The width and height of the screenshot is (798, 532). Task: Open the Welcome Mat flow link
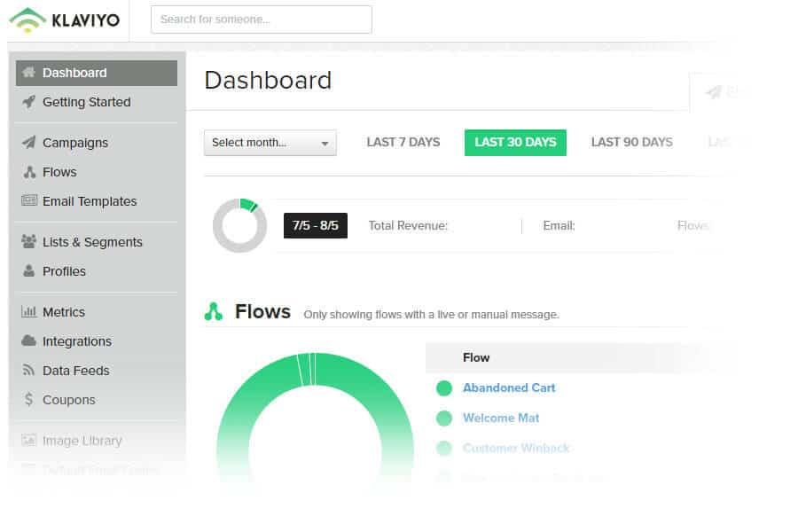coord(501,418)
